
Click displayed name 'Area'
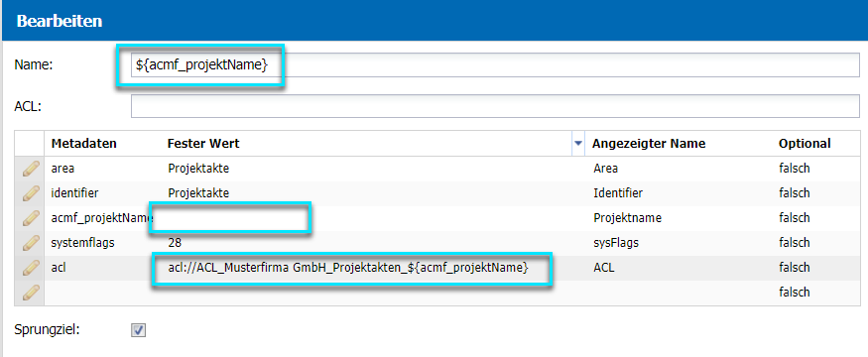pos(605,169)
